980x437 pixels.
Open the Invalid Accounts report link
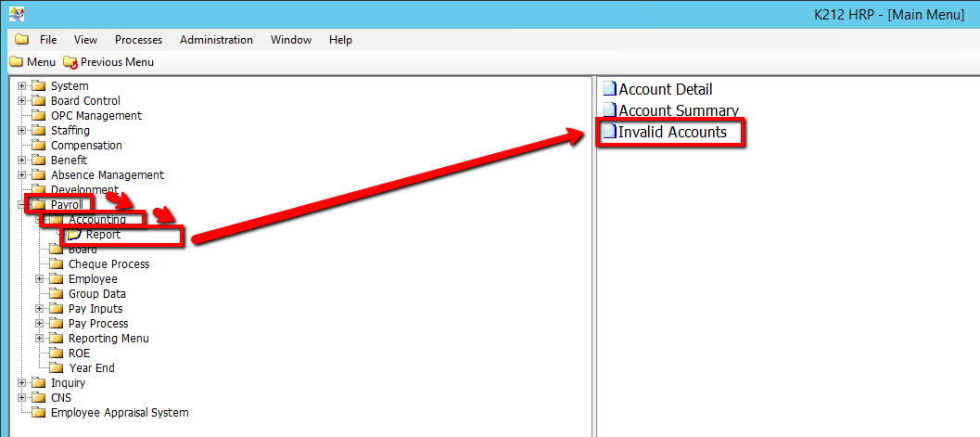pos(672,133)
